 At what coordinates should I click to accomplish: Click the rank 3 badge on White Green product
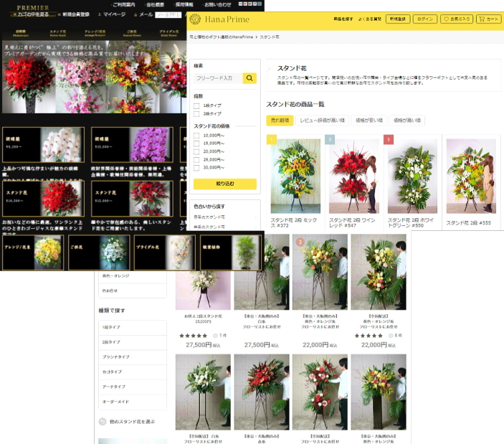tap(389, 140)
